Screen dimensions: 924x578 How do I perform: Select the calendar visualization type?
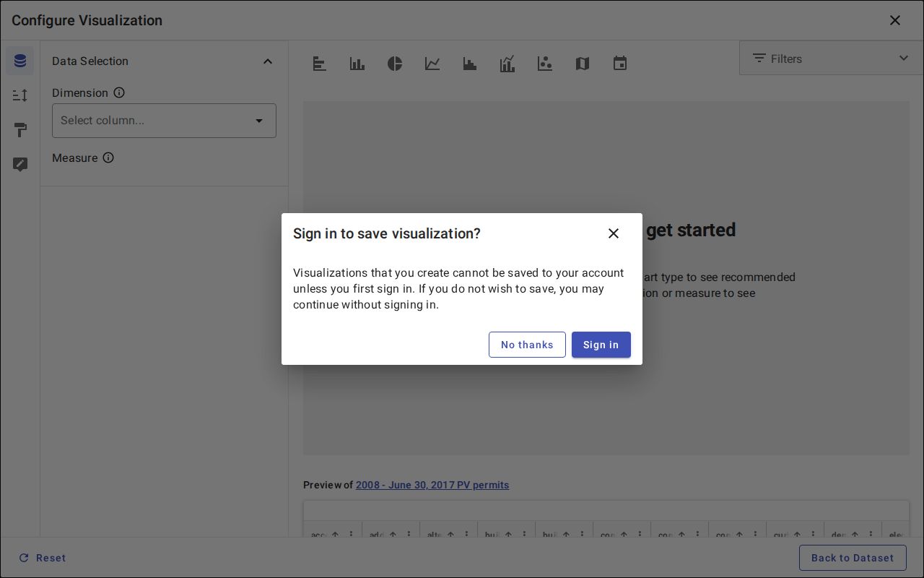620,64
